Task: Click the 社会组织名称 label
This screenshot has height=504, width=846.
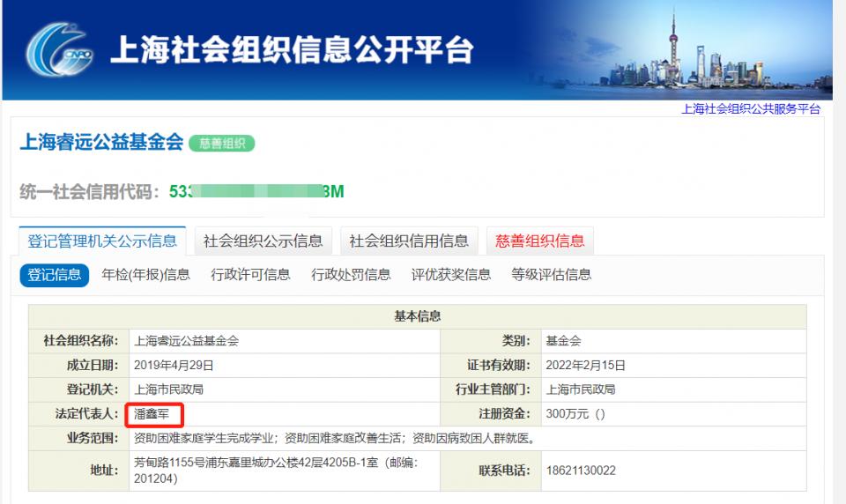Action: coord(81,341)
